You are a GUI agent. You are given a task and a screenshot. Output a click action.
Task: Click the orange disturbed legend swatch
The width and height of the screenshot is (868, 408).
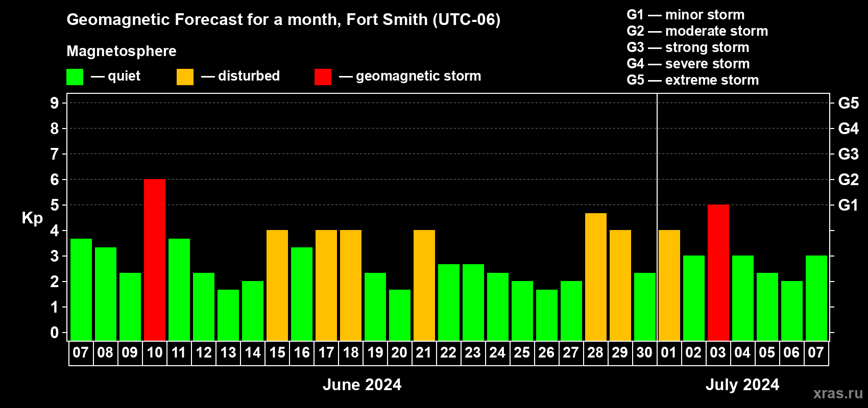(185, 77)
